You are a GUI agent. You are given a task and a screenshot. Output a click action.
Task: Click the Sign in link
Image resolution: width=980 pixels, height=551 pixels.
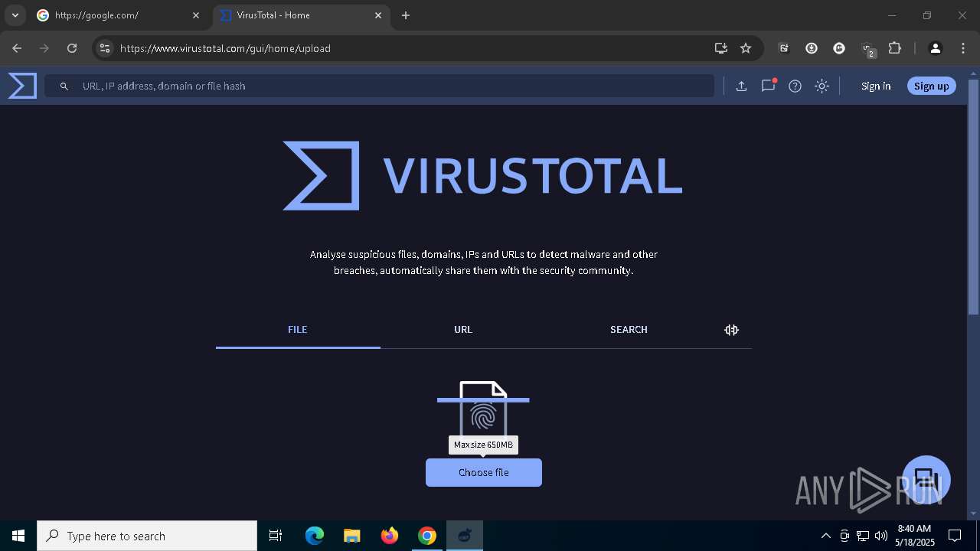876,86
